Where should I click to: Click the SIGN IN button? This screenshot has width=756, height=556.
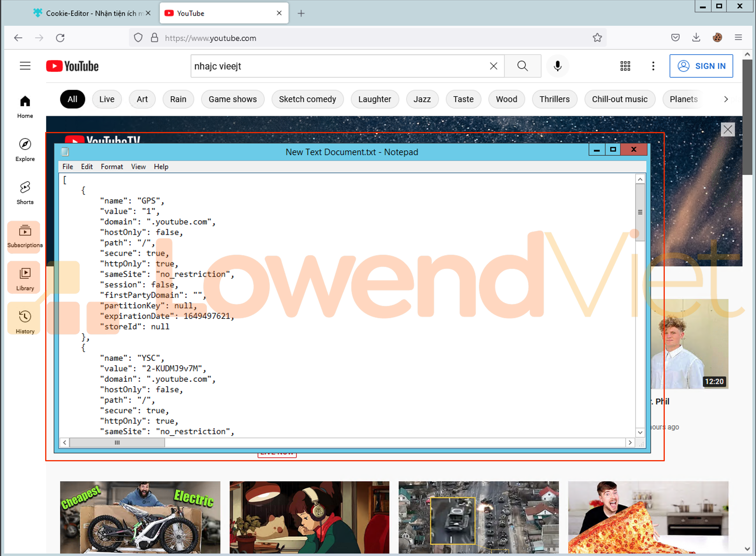[701, 66]
